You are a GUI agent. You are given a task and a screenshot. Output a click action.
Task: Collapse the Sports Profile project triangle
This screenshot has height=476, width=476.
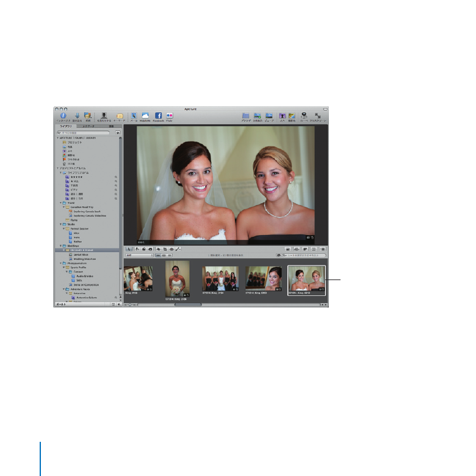tap(63, 267)
